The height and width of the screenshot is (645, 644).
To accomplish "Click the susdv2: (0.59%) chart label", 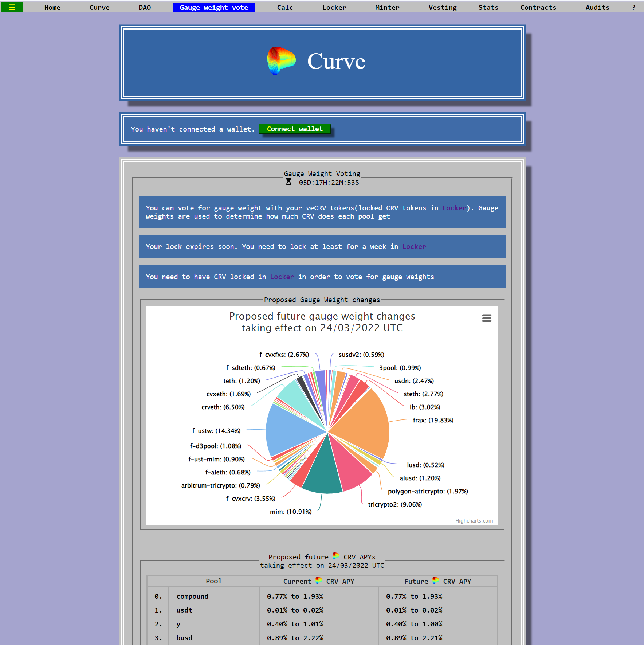I will pyautogui.click(x=361, y=355).
